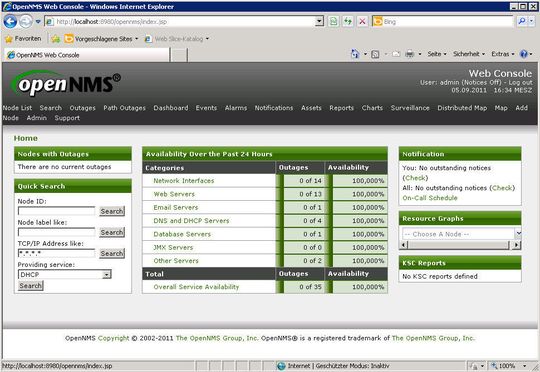Click the compatibility view icon in address bar
The image size is (540, 372).
(333, 21)
